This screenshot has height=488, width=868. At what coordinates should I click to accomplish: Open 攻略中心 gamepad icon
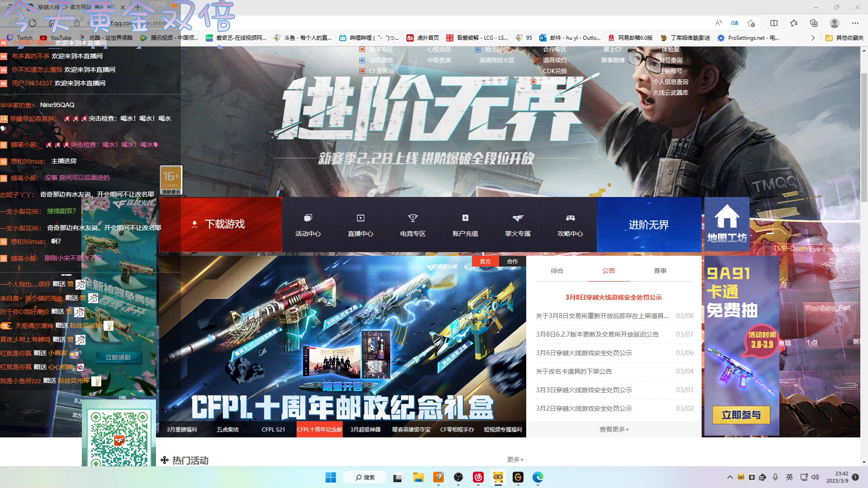(x=570, y=225)
